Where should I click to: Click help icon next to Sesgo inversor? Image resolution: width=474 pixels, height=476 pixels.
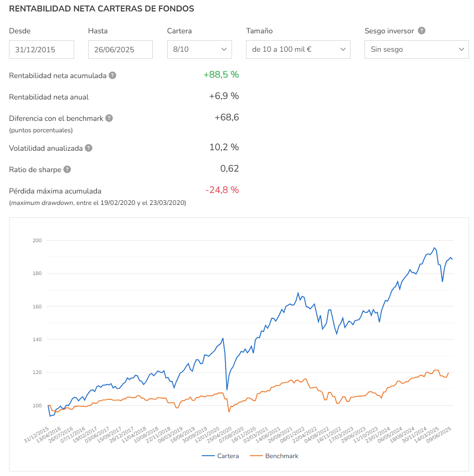coord(421,31)
